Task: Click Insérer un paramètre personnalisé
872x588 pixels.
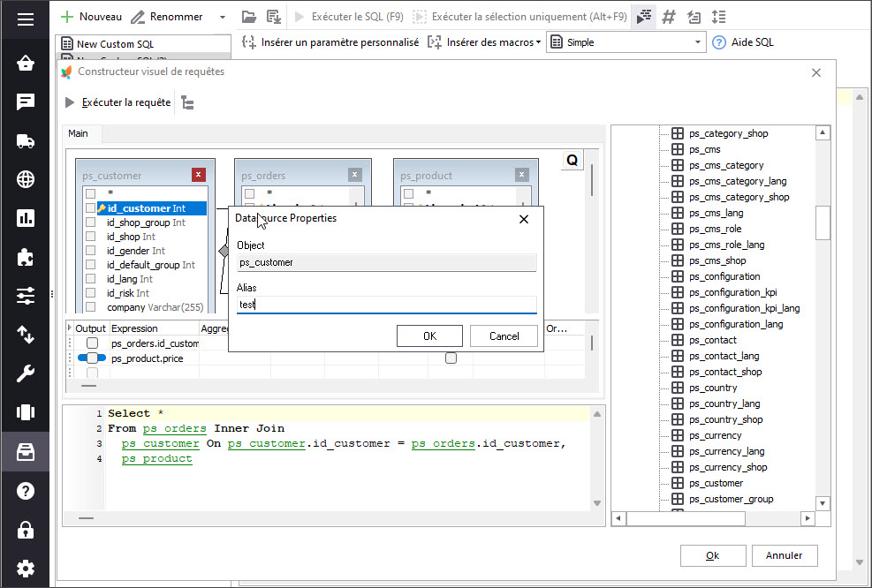Action: pyautogui.click(x=330, y=42)
